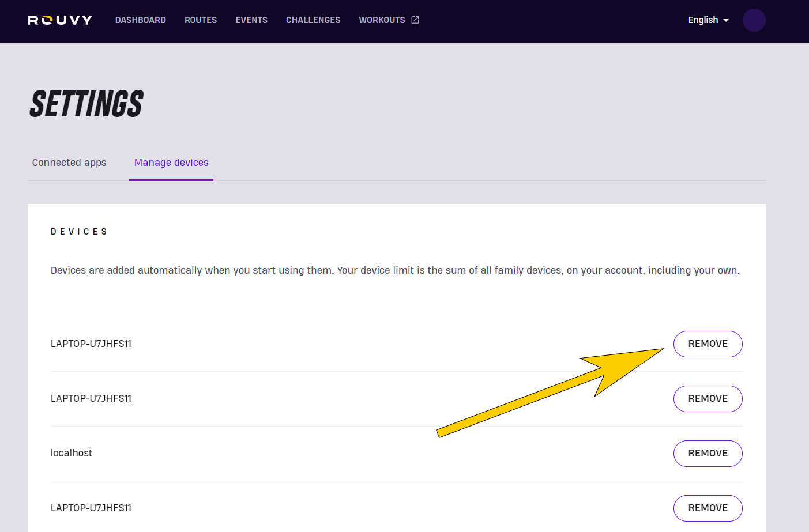Screen dimensions: 809x532
Task: Open the Challenges menu item
Action: (313, 20)
